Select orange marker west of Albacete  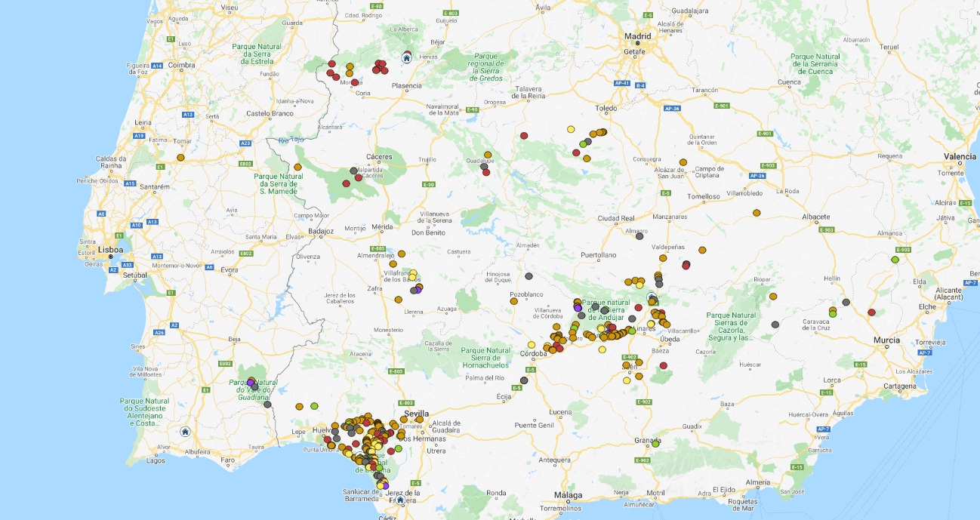tap(757, 213)
